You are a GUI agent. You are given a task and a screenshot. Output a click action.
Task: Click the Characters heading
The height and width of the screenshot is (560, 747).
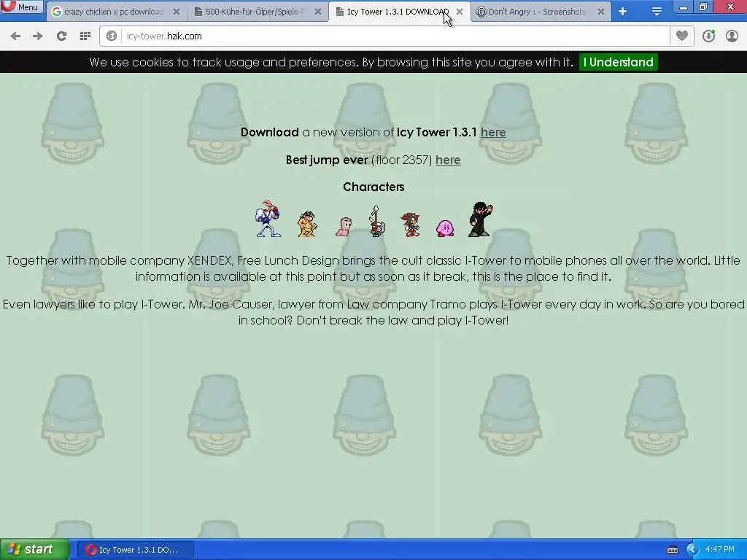click(373, 187)
